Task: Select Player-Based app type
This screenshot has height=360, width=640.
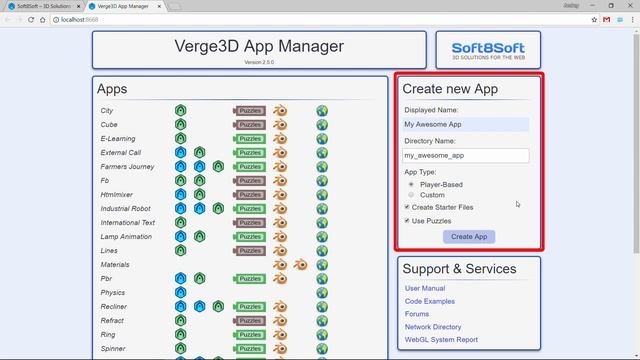Action: coord(411,184)
